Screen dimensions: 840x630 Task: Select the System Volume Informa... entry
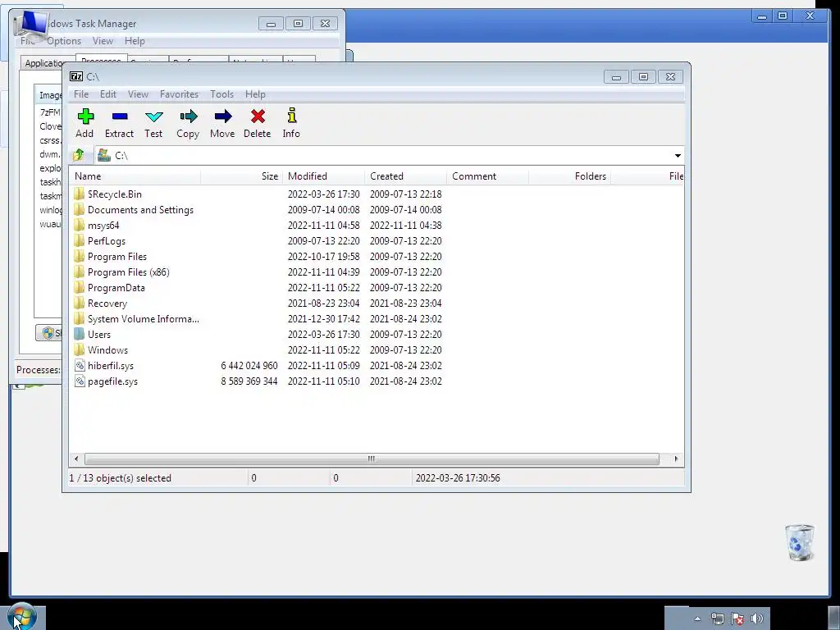click(143, 319)
